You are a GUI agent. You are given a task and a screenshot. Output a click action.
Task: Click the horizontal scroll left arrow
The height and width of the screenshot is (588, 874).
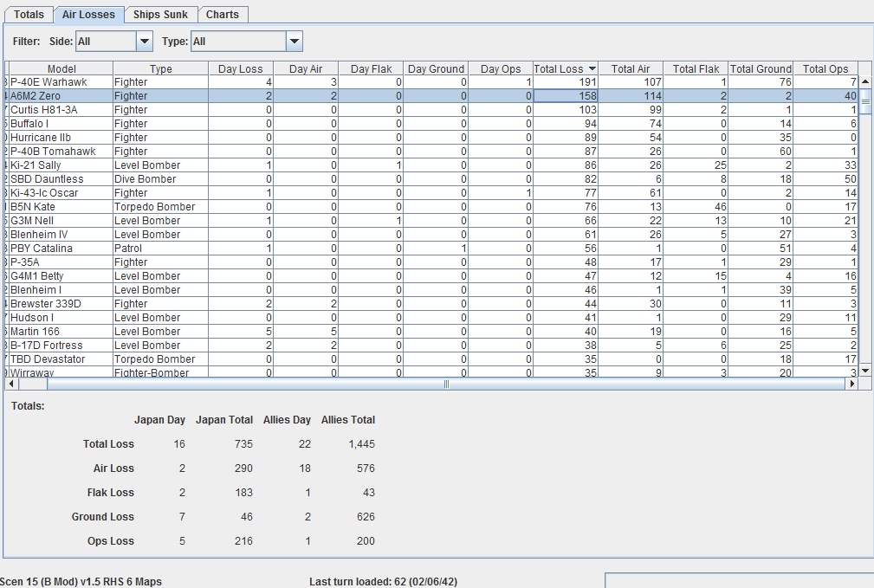click(10, 384)
